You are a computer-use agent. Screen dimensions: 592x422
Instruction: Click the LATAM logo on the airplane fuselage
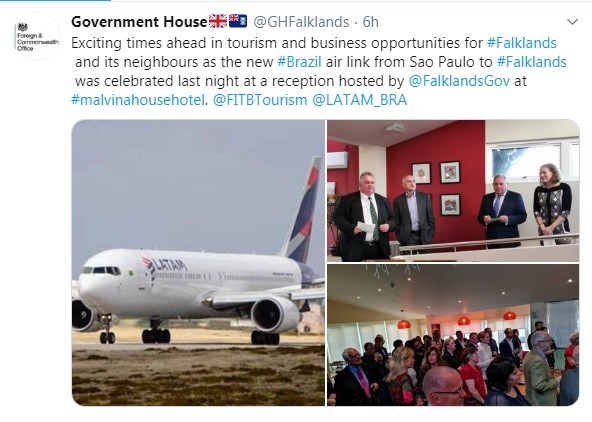click(x=164, y=265)
